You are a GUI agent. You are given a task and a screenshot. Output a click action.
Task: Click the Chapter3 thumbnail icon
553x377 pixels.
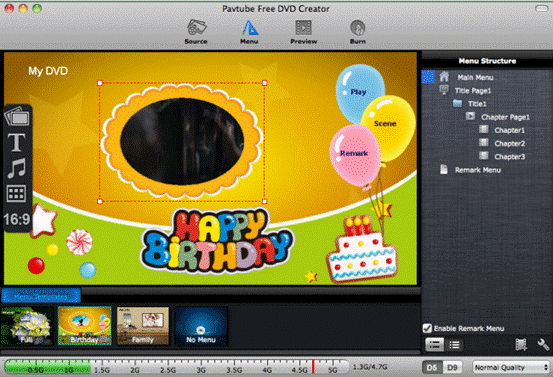pyautogui.click(x=484, y=156)
